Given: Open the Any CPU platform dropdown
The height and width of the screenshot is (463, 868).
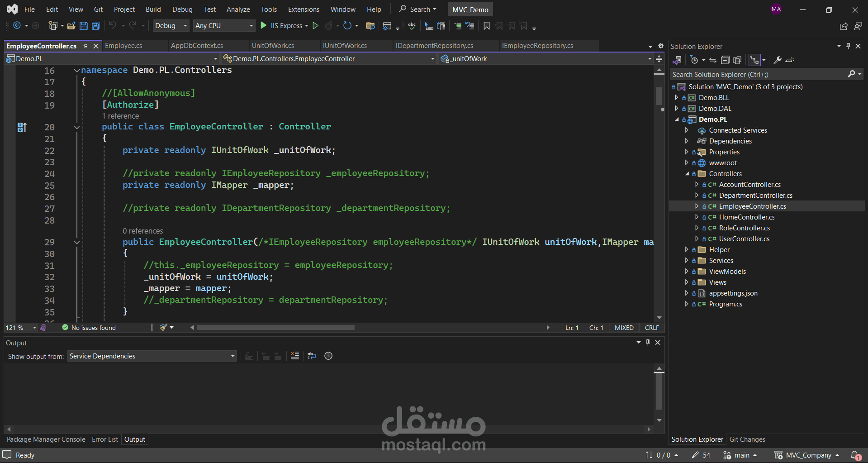Looking at the screenshot, I should [224, 26].
